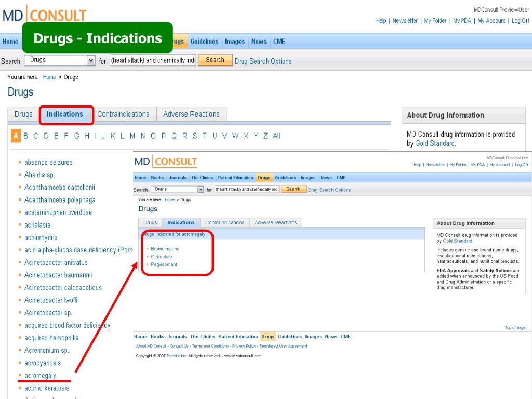This screenshot has height=399, width=532.
Task: Open the Newsletter link at the main page top
Action: [405, 21]
